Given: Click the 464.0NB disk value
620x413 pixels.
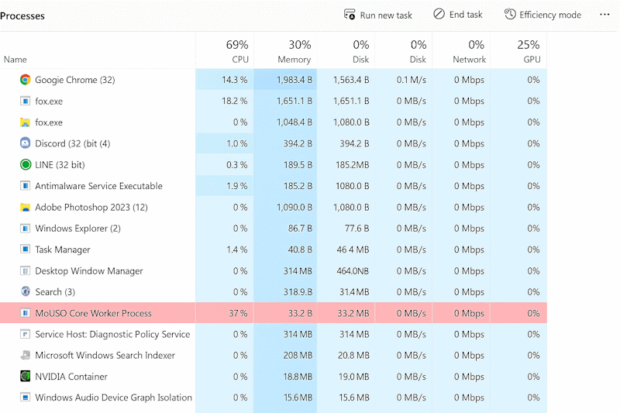Looking at the screenshot, I should (x=352, y=271).
